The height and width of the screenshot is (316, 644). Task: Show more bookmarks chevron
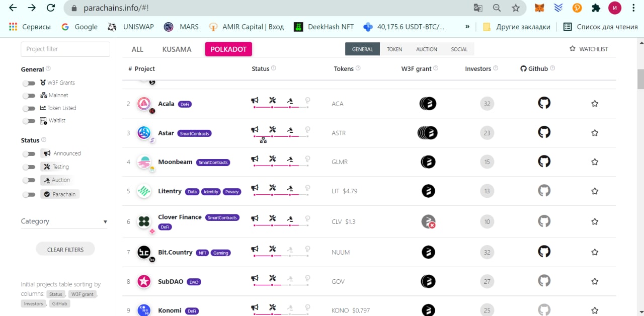[467, 27]
